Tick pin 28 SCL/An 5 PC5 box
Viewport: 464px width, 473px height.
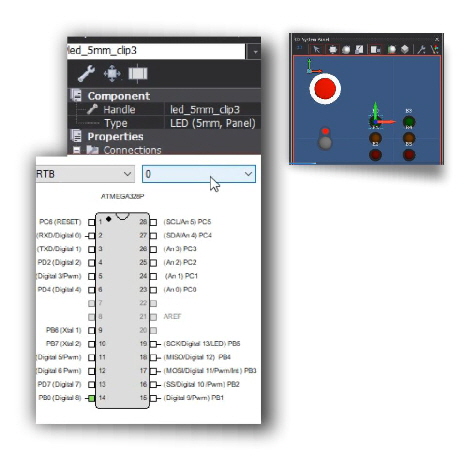[x=153, y=222]
